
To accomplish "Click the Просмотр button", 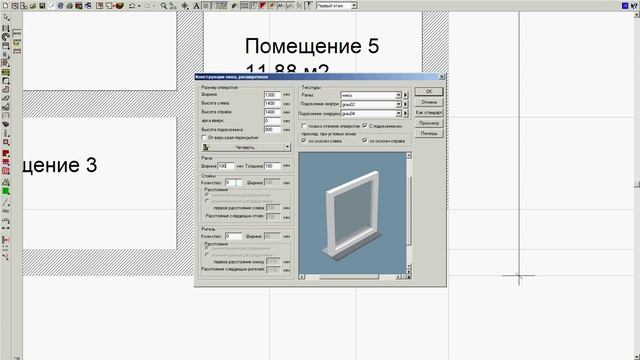I will click(429, 123).
